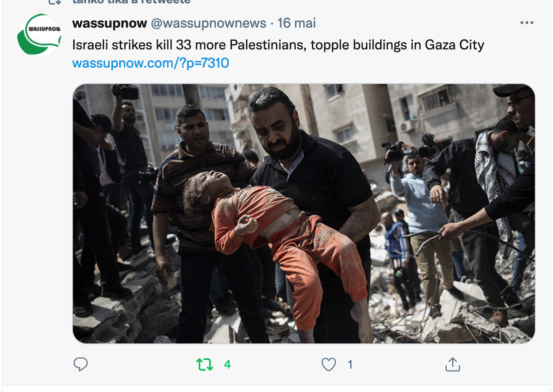Click 'topple buildings in Gaza City' text
Viewport: 553px width, 392px height.
(x=397, y=44)
